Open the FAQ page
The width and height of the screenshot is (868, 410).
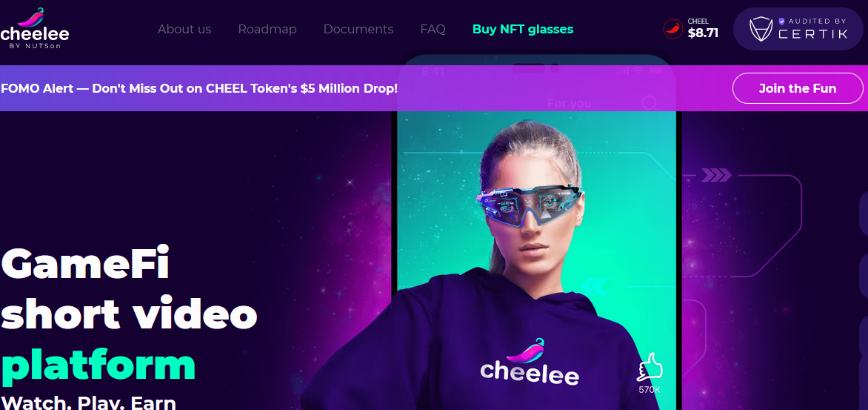(433, 30)
